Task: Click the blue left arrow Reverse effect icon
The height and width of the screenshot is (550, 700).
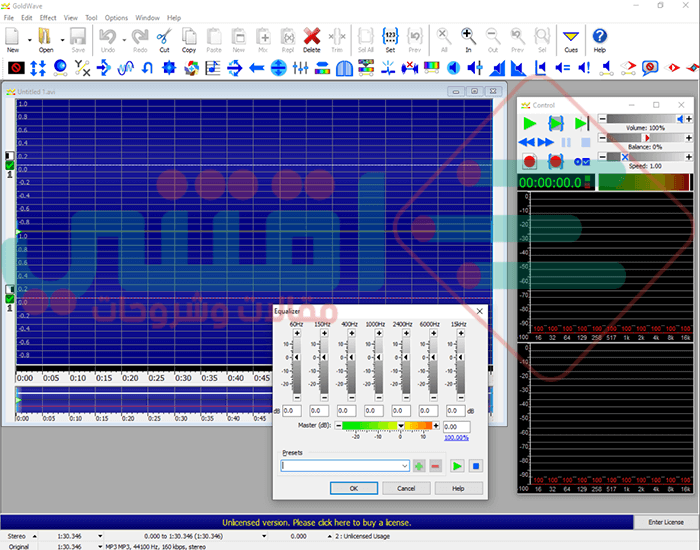Action: tap(256, 68)
